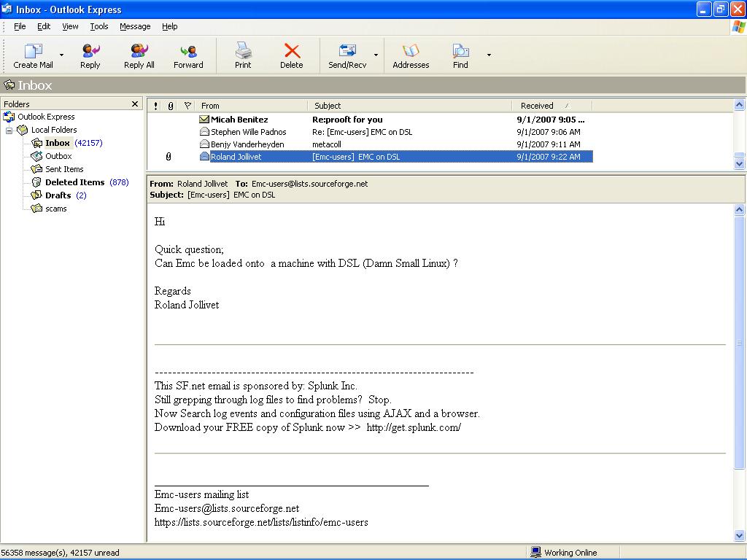Forward the selected email
Viewport: 747px width, 560px height.
(x=188, y=56)
